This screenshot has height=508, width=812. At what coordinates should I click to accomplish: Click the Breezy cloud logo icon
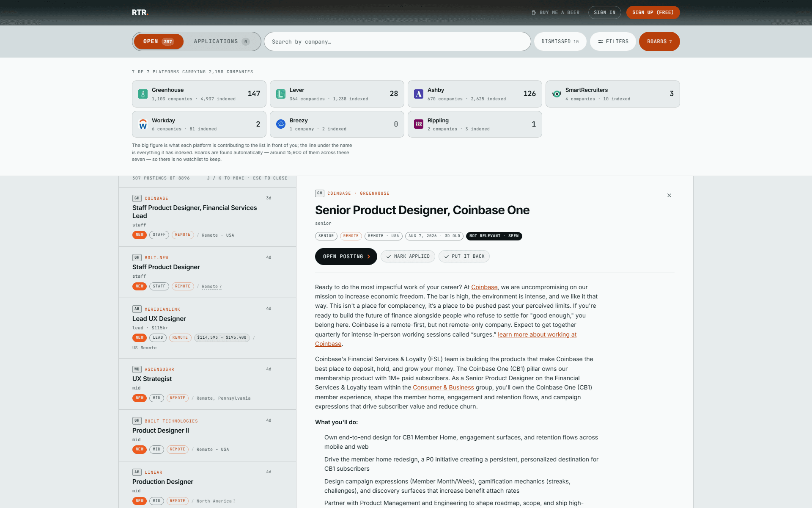281,124
